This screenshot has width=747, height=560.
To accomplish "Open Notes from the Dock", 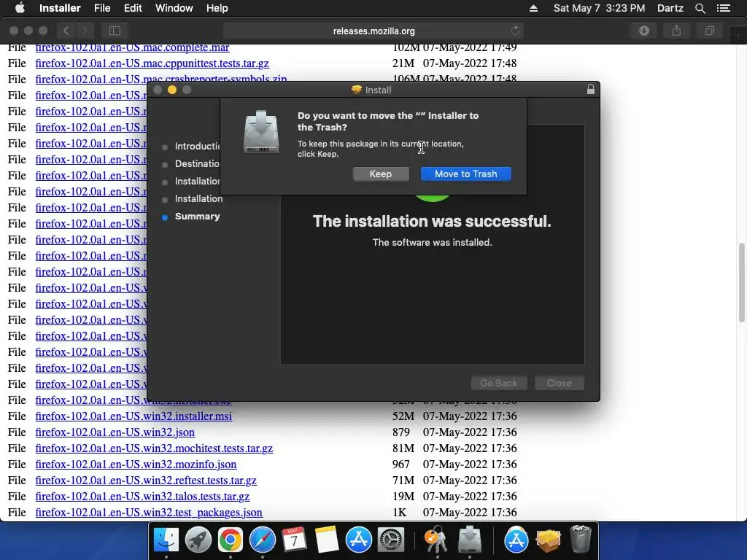I will click(x=326, y=540).
